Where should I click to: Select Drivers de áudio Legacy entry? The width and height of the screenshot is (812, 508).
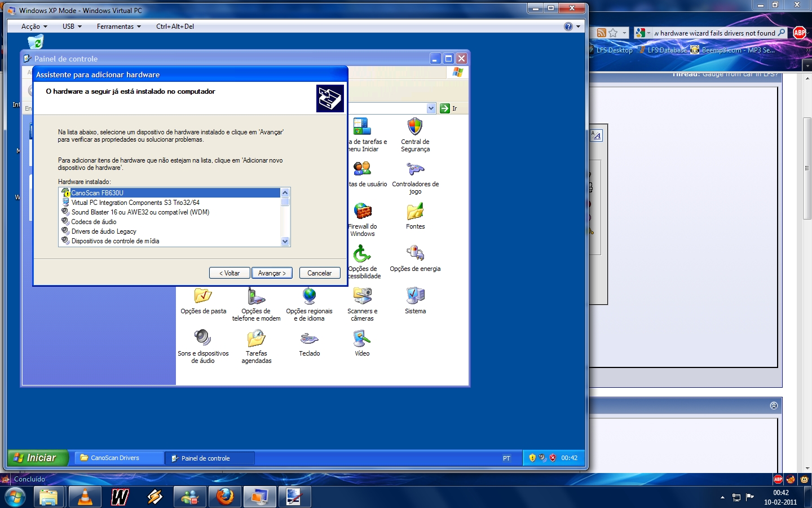171,231
